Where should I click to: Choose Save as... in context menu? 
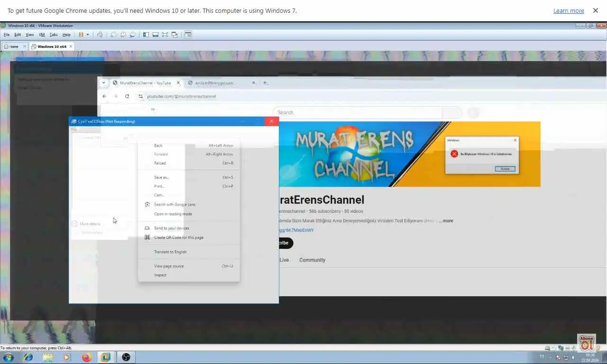(x=189, y=177)
